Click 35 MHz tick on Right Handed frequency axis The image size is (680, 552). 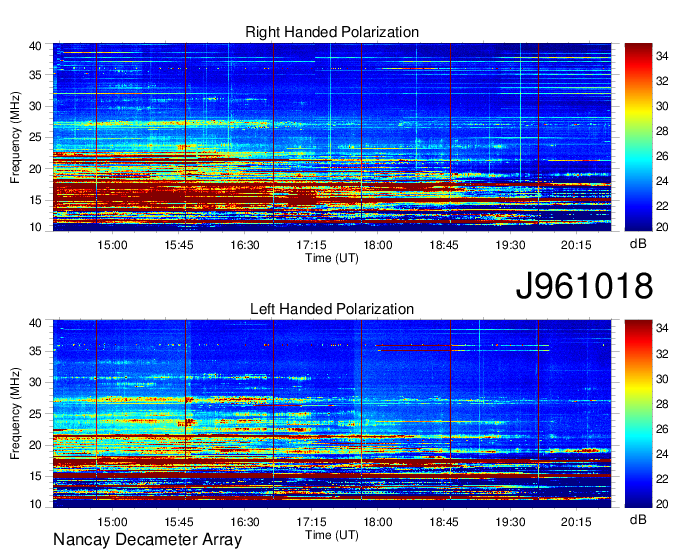(x=36, y=75)
